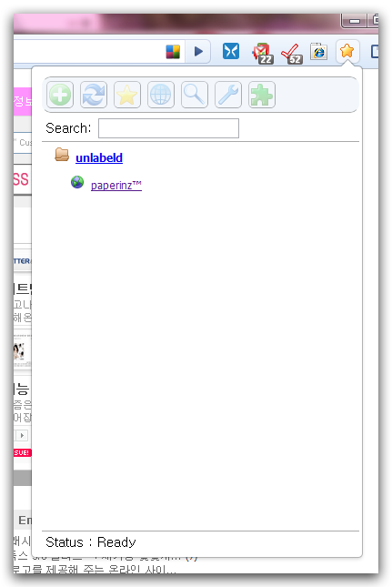392x587 pixels.
Task: Open options with the wrench icon
Action: click(228, 95)
